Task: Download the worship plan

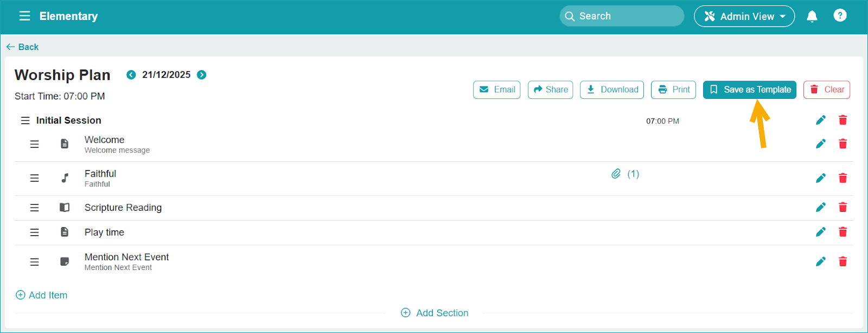Action: point(611,90)
